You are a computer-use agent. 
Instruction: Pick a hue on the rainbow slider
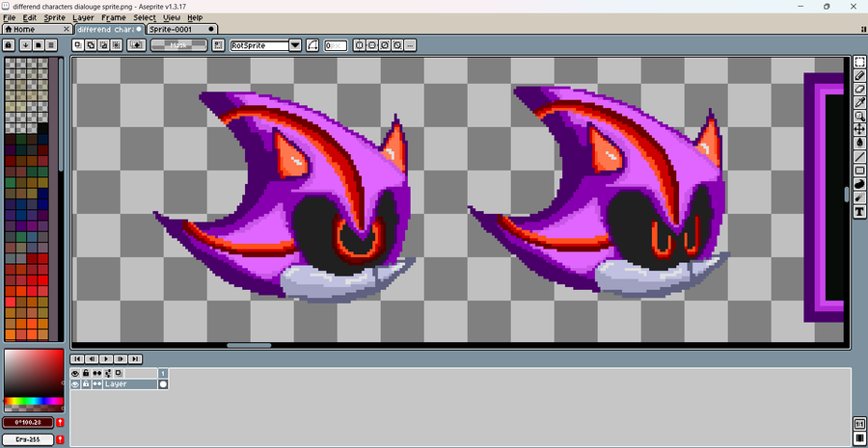coord(34,401)
